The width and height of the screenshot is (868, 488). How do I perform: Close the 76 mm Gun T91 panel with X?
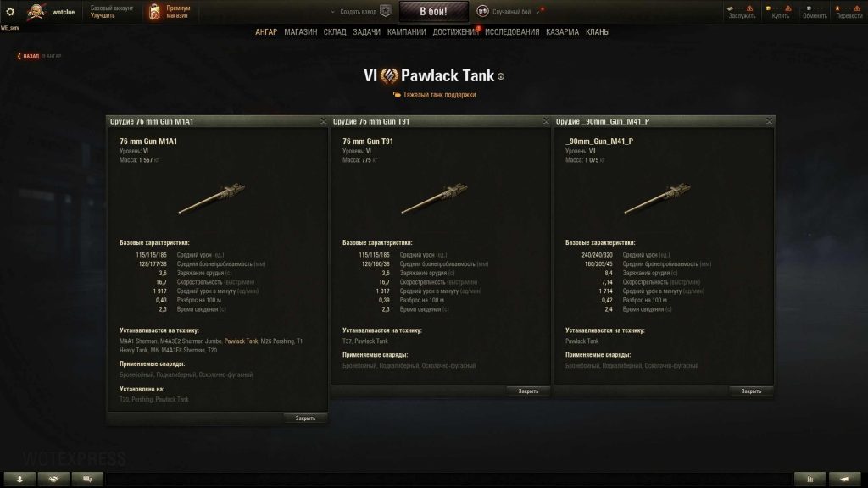[546, 120]
